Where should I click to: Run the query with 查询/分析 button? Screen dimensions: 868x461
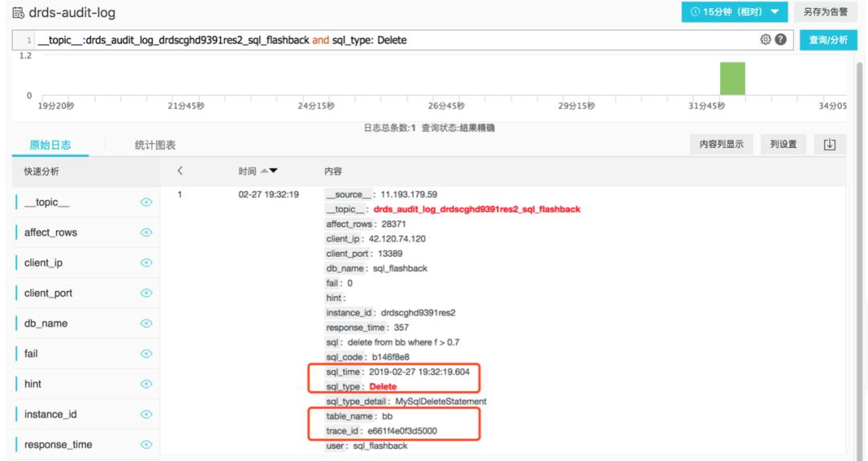pos(828,40)
